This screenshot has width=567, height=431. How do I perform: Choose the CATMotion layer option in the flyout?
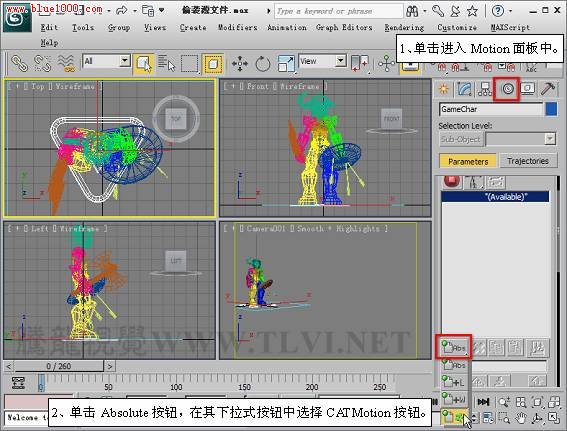click(x=454, y=417)
